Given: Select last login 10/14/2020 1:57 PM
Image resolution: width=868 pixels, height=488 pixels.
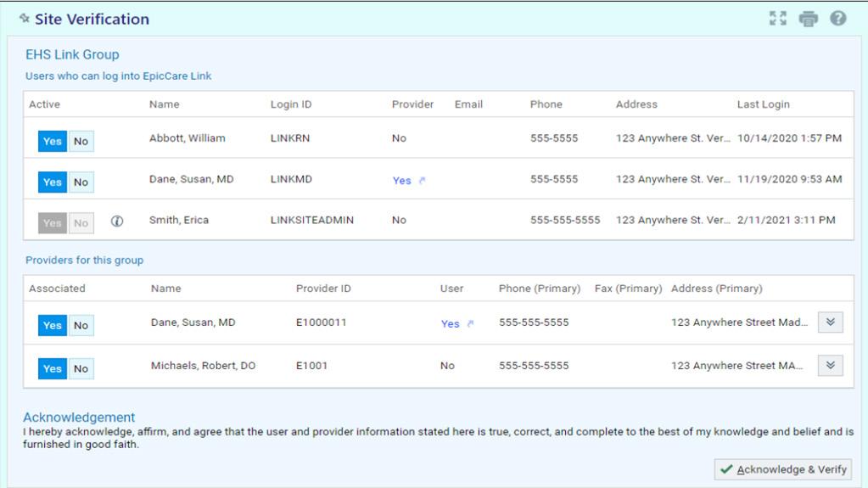Looking at the screenshot, I should point(789,138).
